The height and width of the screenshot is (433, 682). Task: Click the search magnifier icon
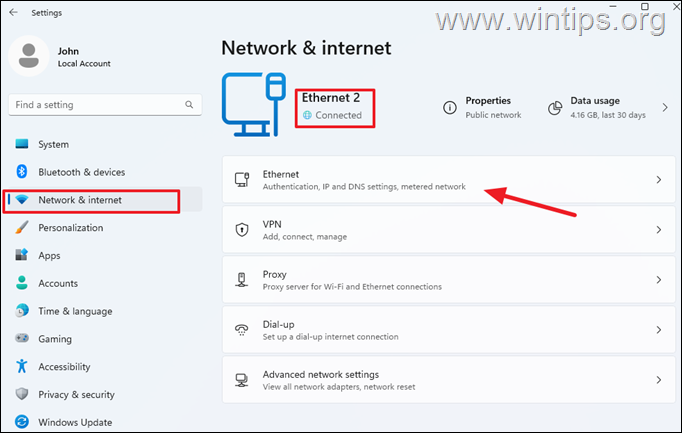pos(189,104)
